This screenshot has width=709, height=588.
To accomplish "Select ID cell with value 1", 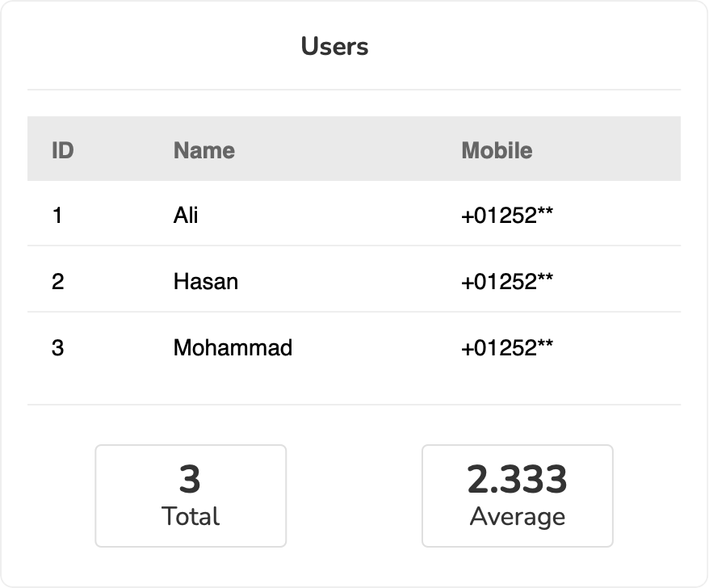I will pyautogui.click(x=57, y=216).
